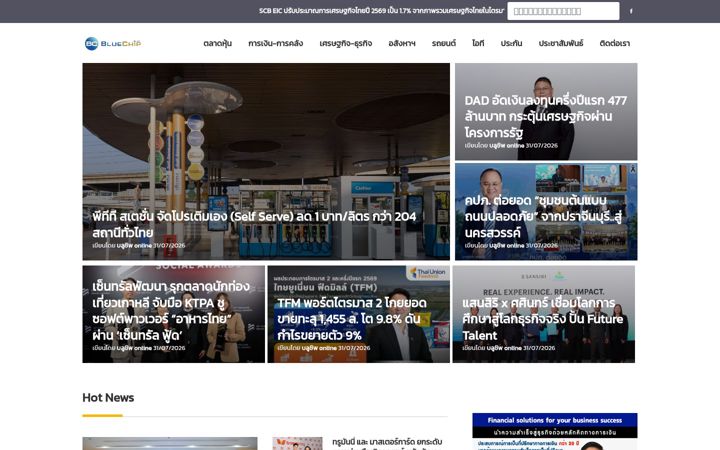This screenshot has height=450, width=720.
Task: Click author line under TFM article
Action: (x=324, y=348)
